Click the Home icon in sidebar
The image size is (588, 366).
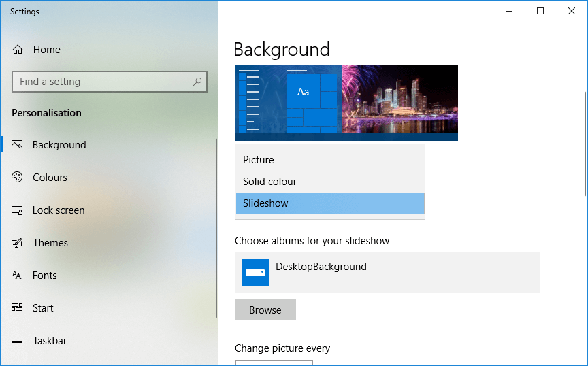click(x=18, y=50)
